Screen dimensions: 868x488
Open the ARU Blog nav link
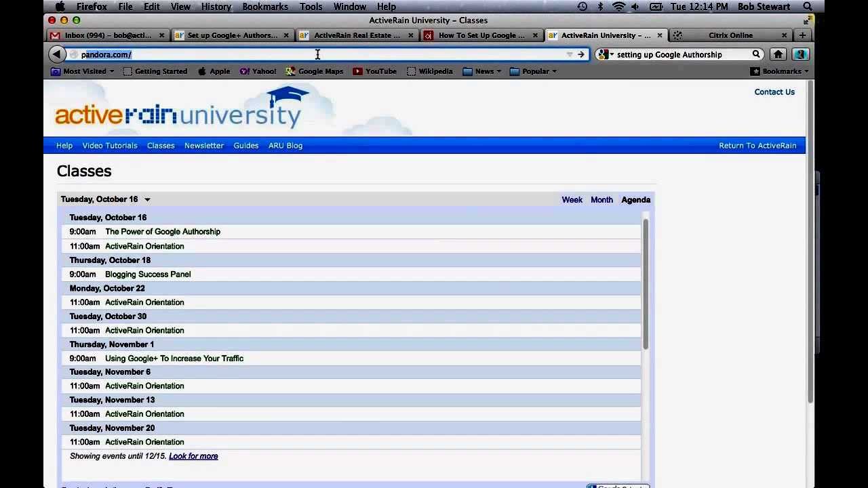[285, 146]
